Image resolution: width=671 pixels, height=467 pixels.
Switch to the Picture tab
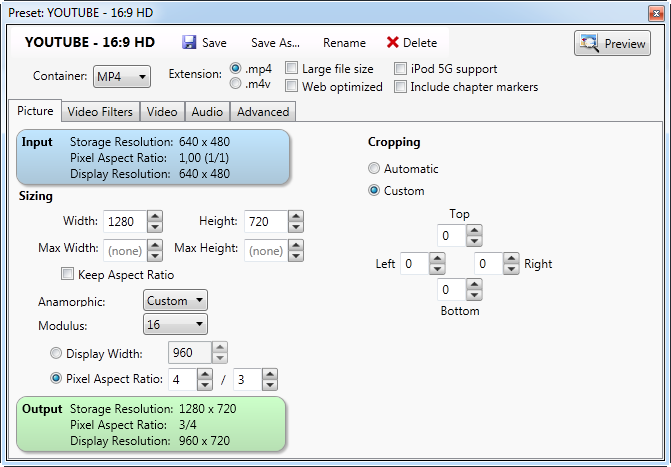(35, 111)
